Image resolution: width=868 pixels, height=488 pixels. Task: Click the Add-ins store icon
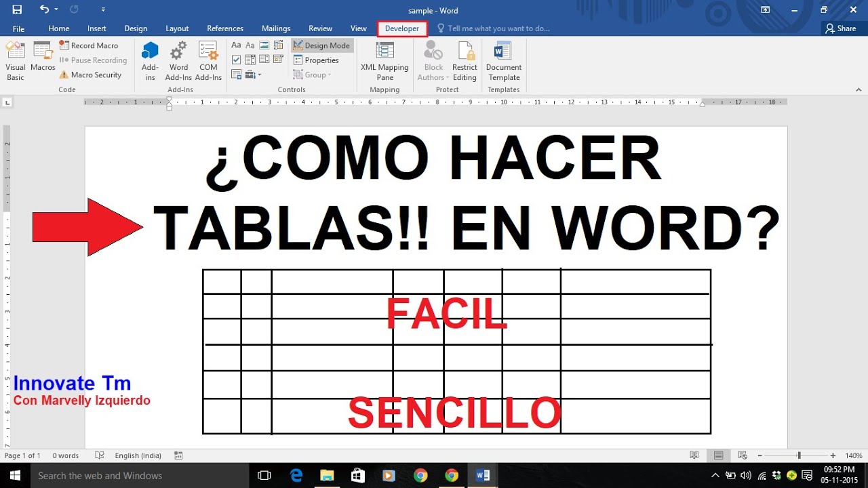[x=150, y=61]
